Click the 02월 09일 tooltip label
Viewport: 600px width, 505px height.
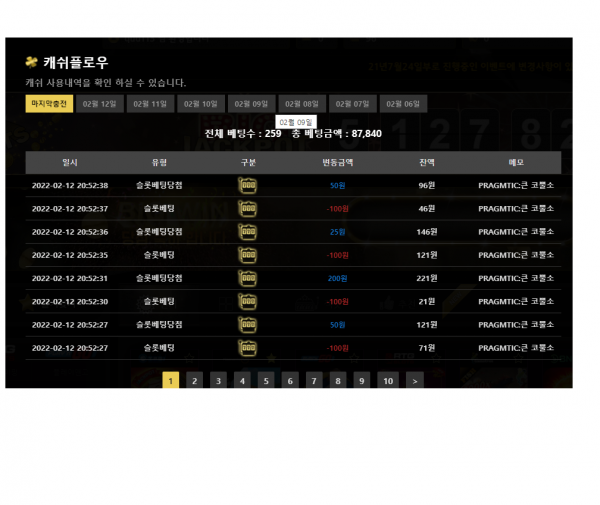(x=296, y=122)
